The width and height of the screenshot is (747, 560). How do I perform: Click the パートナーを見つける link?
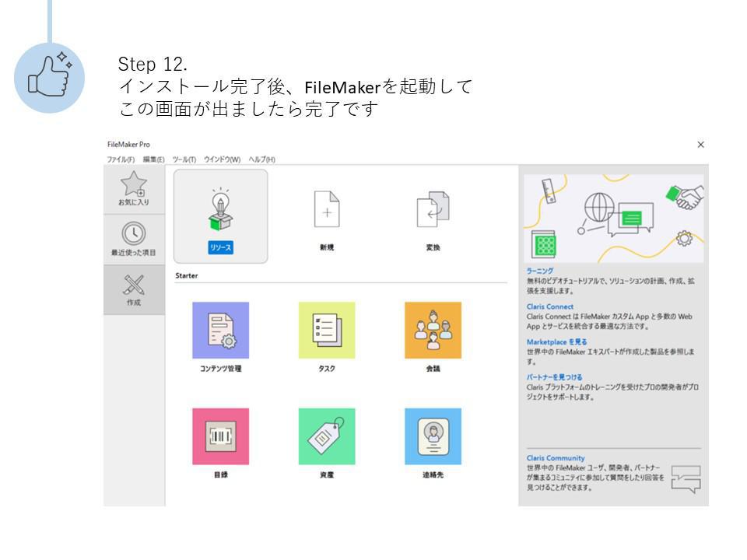[x=554, y=377]
